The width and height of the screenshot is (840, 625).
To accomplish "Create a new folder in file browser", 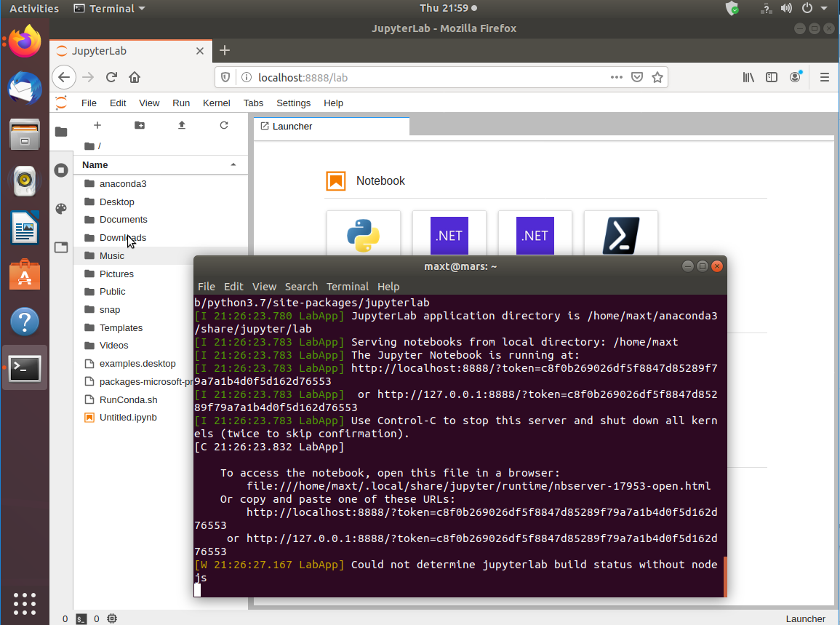I will [x=140, y=125].
